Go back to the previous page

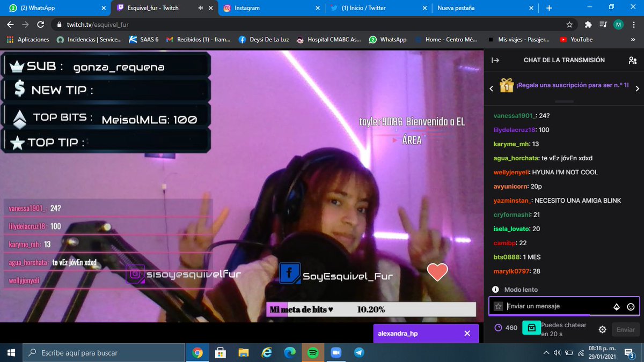(11, 25)
